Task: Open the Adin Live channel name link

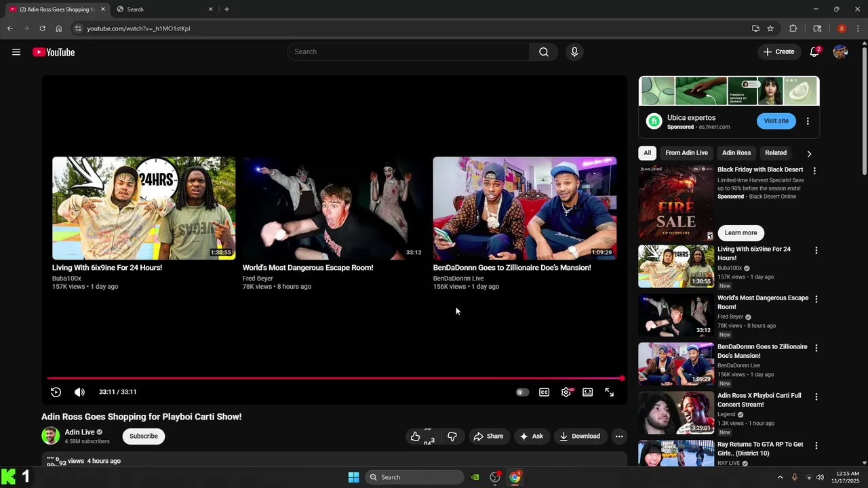Action: (x=79, y=432)
